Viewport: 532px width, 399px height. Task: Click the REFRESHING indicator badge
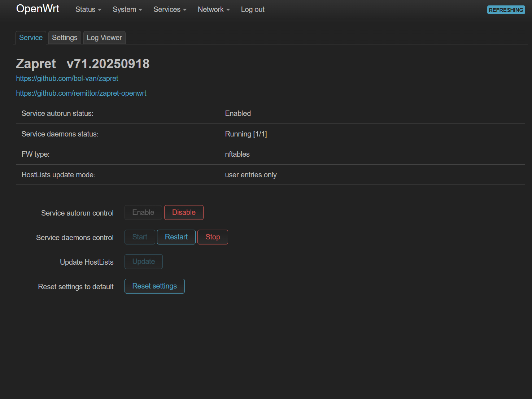pos(506,10)
